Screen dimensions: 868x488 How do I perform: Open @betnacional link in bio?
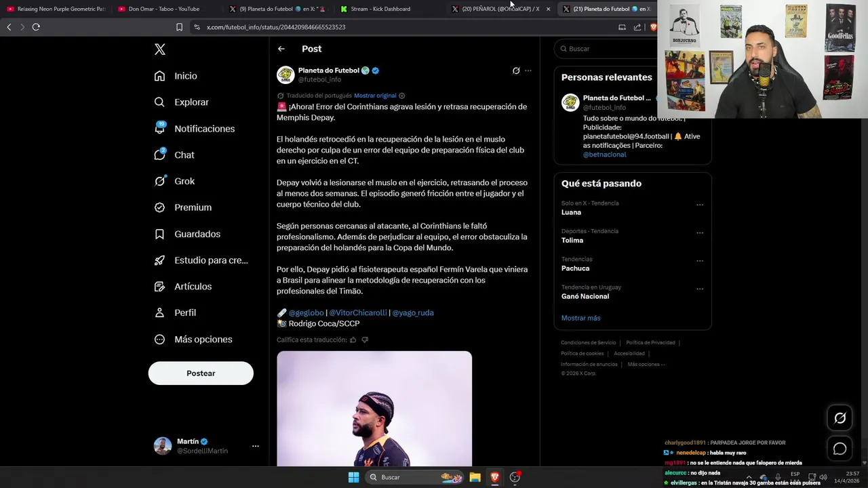point(605,155)
